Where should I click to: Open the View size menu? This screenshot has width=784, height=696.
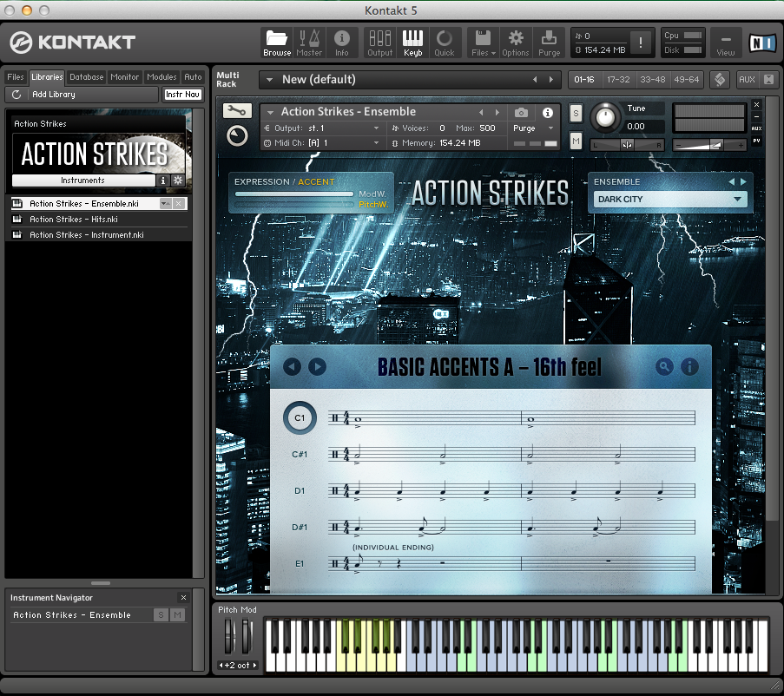(726, 43)
